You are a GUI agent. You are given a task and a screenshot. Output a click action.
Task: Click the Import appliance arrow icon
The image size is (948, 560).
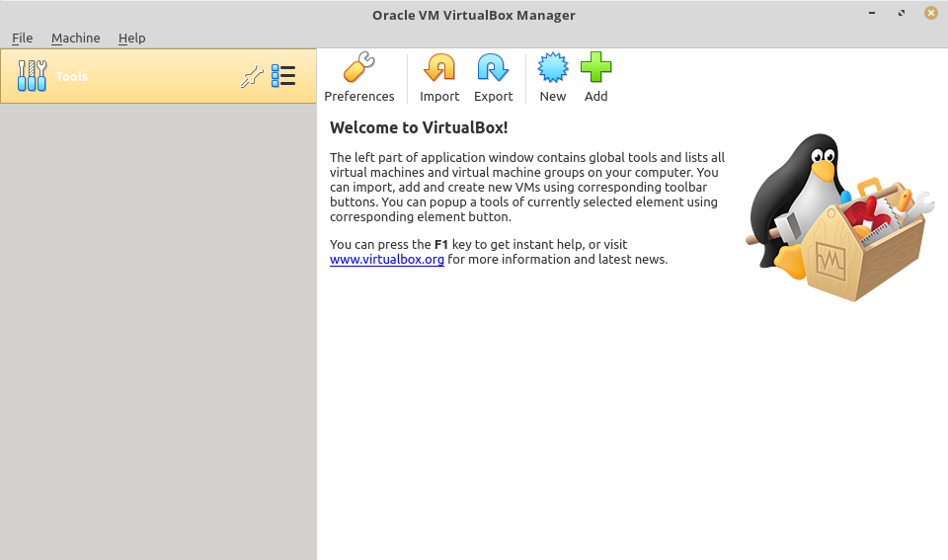439,67
